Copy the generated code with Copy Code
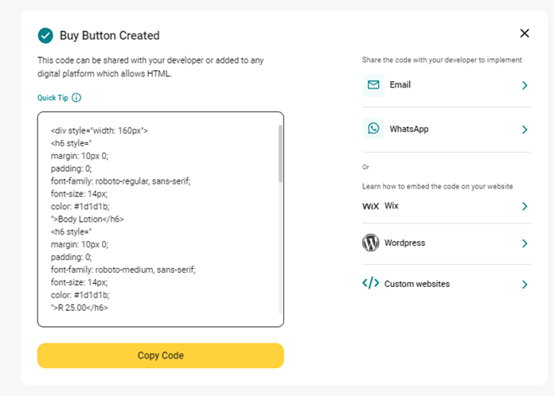554x396 pixels. [160, 355]
